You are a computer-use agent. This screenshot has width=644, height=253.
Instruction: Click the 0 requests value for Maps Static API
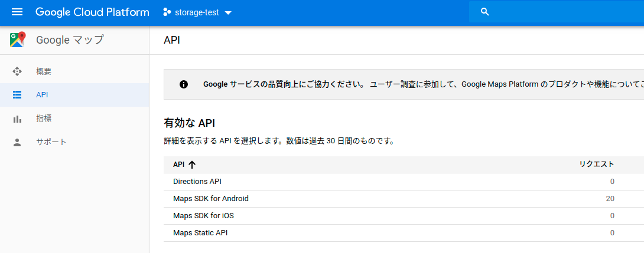[612, 233]
